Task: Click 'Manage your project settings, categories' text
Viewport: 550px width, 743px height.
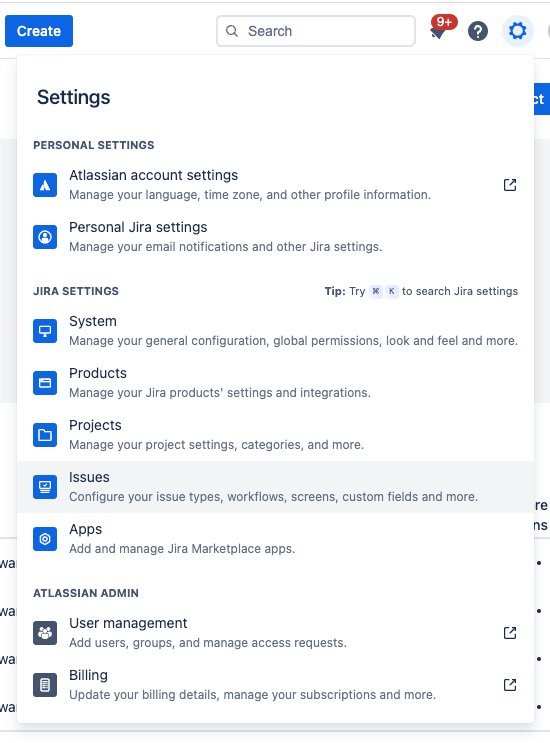Action: coord(216,445)
